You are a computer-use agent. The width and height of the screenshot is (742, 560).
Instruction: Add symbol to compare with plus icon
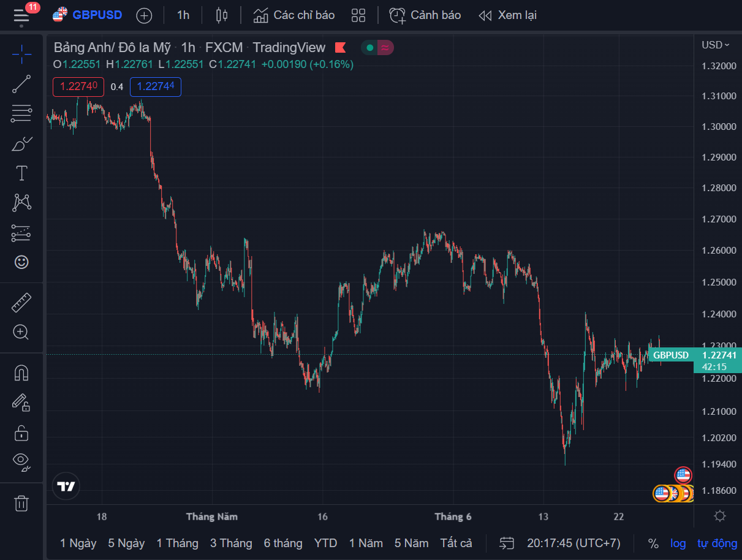pyautogui.click(x=144, y=15)
